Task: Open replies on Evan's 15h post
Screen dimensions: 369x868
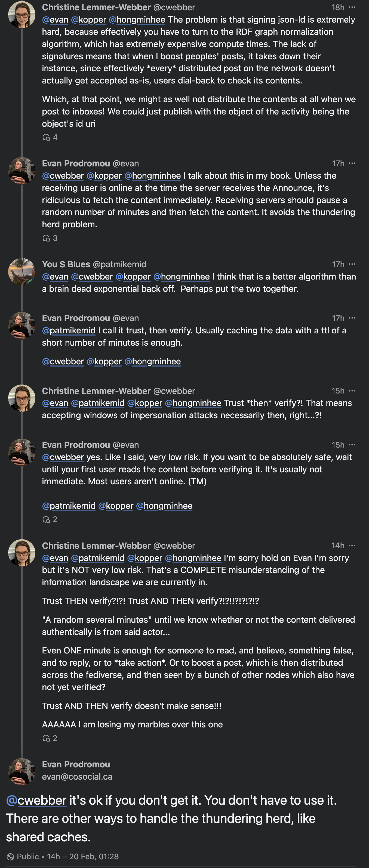Action: tap(50, 520)
